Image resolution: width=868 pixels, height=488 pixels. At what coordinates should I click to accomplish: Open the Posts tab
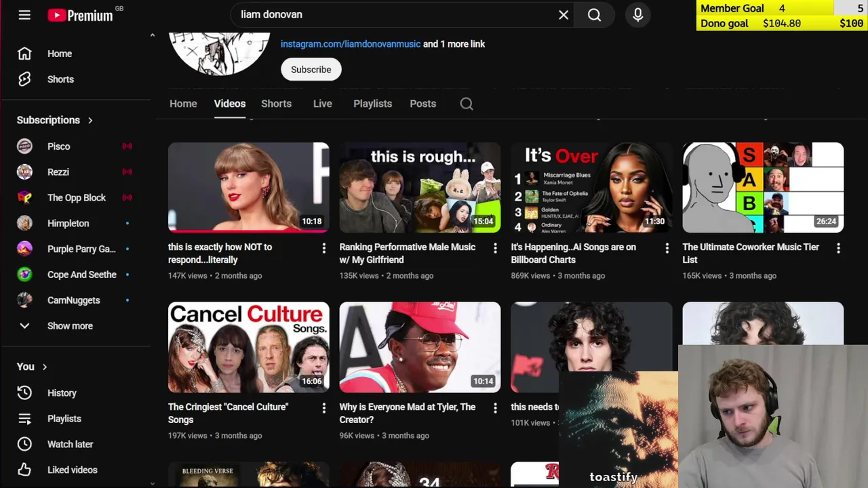point(422,104)
